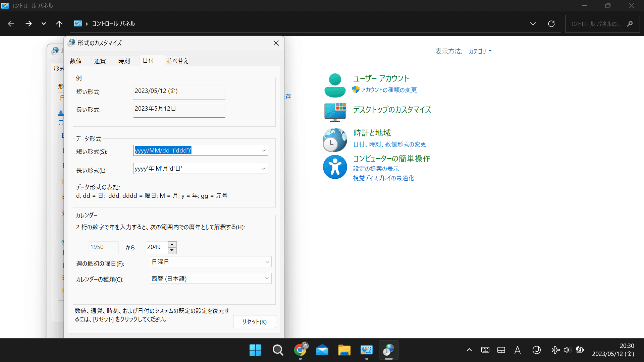Switch to the 時刻 tab
This screenshot has height=362, width=644.
point(124,61)
